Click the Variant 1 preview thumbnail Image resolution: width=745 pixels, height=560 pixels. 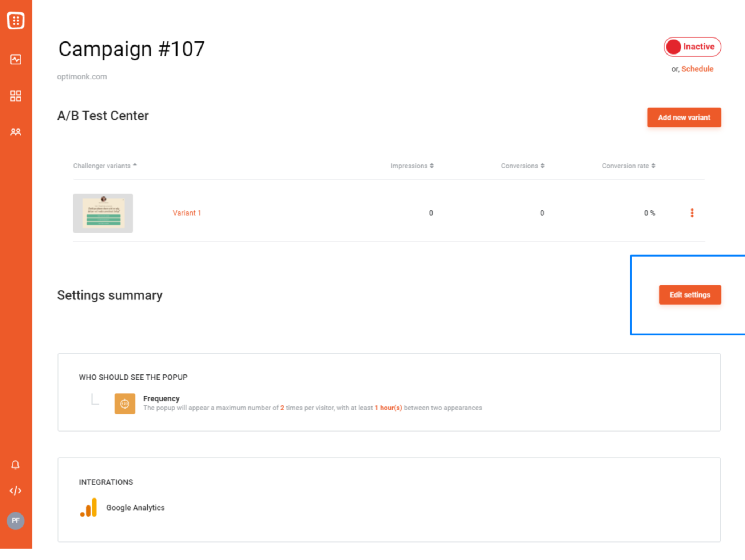coord(103,213)
